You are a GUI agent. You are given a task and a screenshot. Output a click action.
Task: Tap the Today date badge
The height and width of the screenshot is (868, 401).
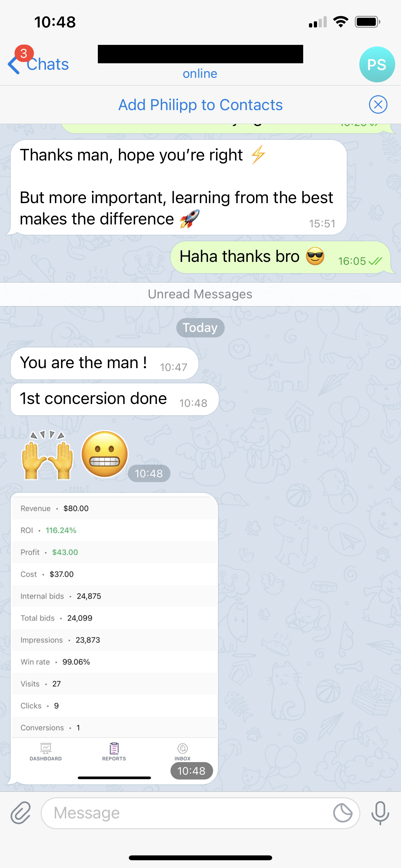coord(200,327)
